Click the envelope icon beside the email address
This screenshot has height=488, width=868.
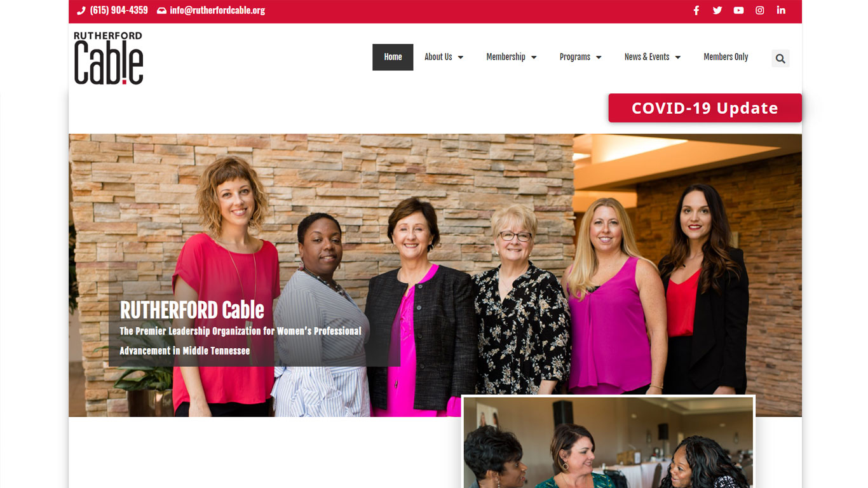(x=161, y=11)
